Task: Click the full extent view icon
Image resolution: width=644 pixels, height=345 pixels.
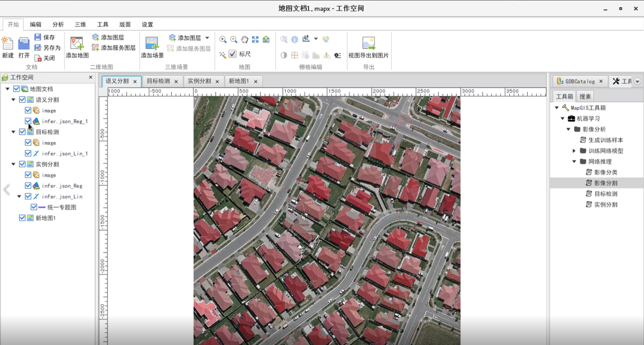Action: pos(255,39)
